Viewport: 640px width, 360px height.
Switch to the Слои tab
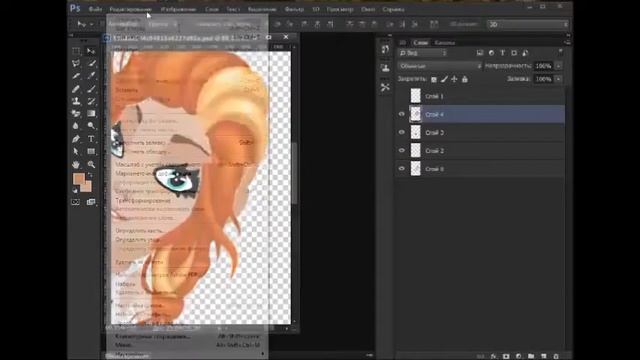tap(420, 42)
